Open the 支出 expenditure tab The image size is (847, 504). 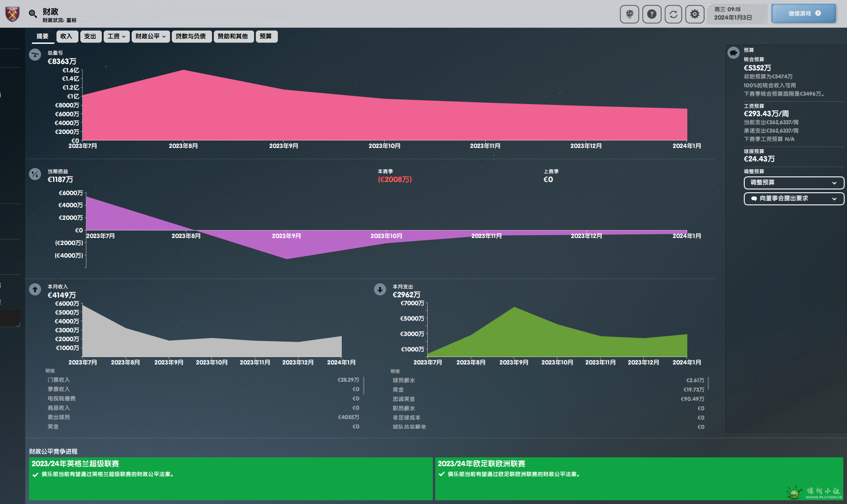[90, 36]
